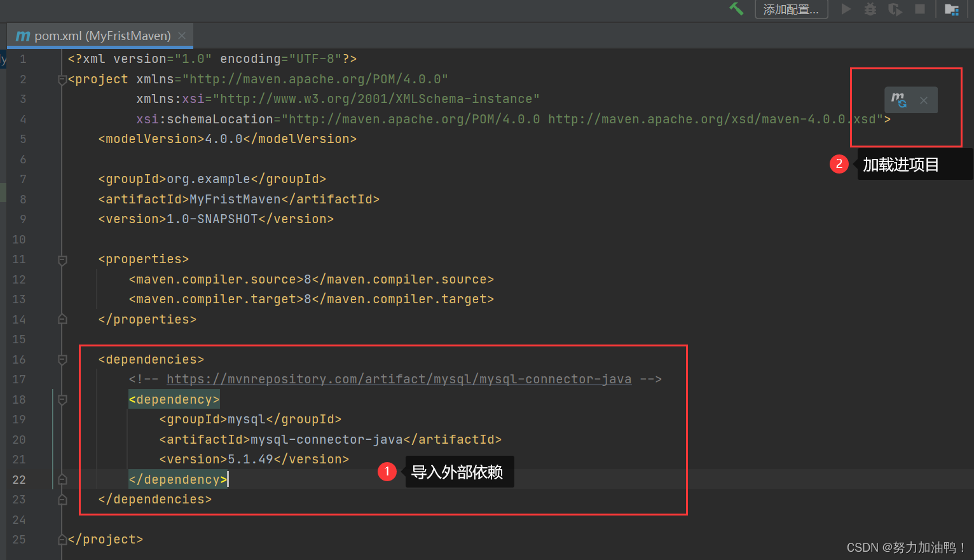Viewport: 974px width, 560px height.
Task: Click the artifactId mysql-connector-java line
Action: (330, 440)
